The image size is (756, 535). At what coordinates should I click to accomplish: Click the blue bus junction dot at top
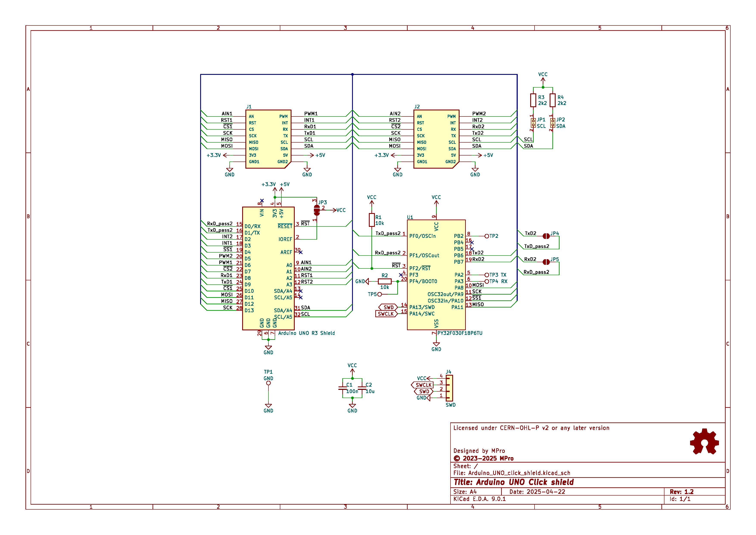pos(352,74)
